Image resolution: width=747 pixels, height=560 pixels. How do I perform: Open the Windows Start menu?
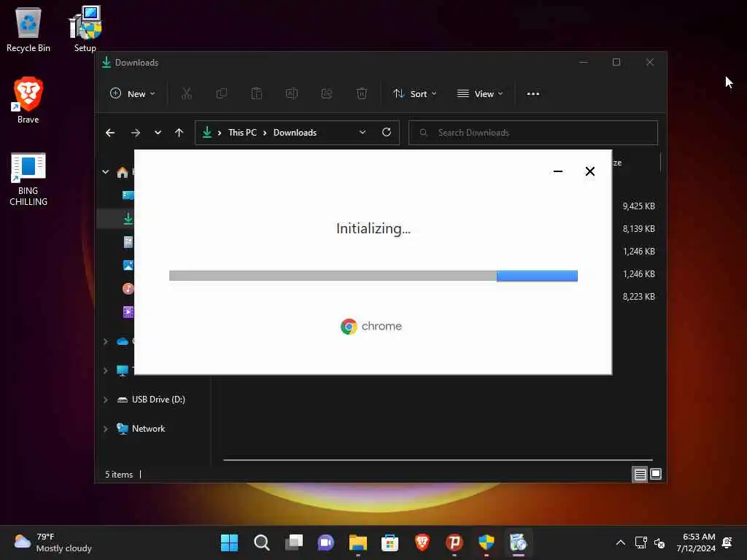229,542
